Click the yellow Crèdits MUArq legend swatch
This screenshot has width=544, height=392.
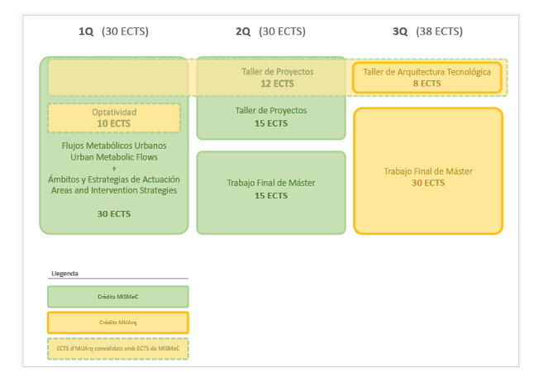point(117,322)
